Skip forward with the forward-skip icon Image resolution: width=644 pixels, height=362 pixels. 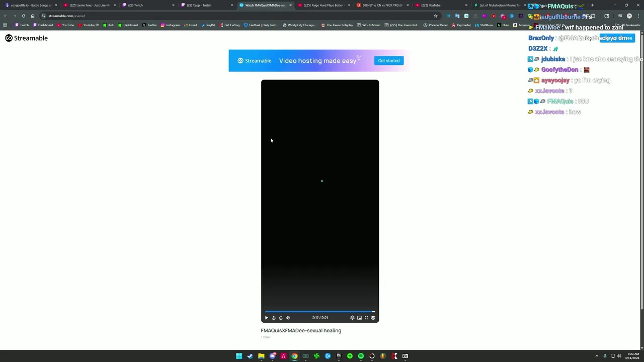click(x=281, y=318)
